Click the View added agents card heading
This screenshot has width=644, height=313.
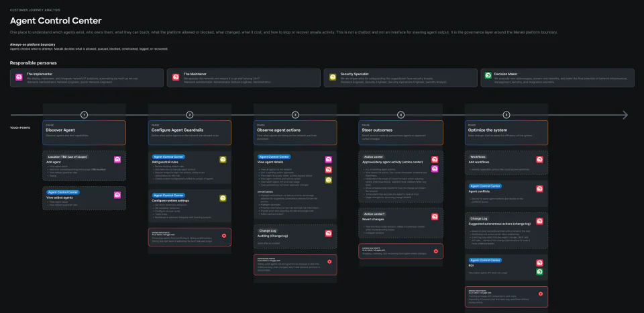tap(60, 198)
